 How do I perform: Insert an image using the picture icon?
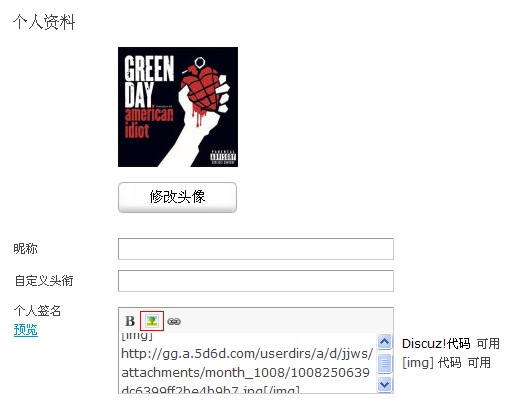152,321
